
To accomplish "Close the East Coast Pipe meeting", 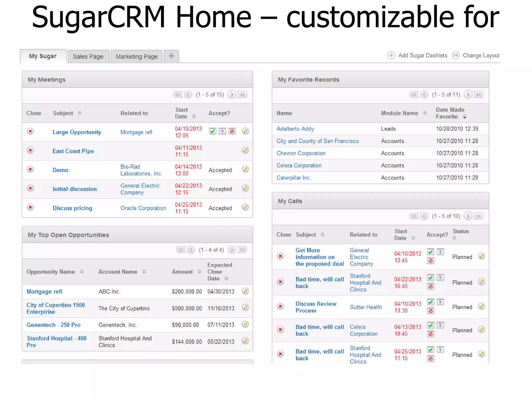I will [30, 150].
